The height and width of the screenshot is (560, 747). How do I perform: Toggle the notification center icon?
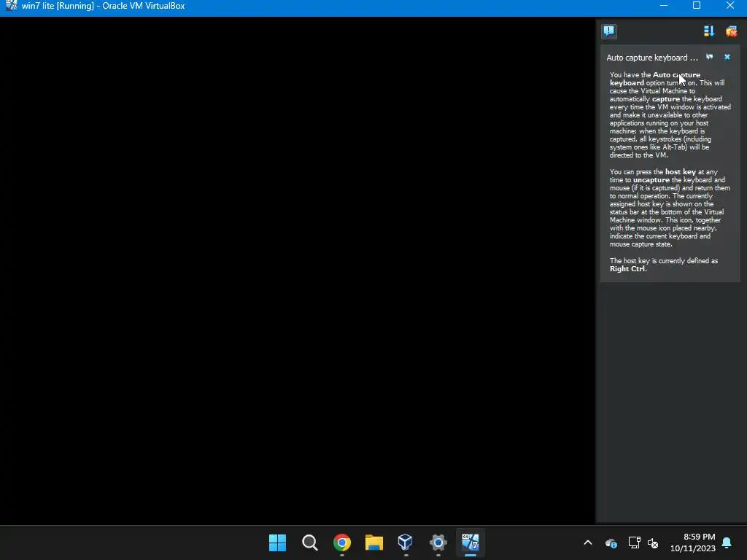[x=609, y=31]
